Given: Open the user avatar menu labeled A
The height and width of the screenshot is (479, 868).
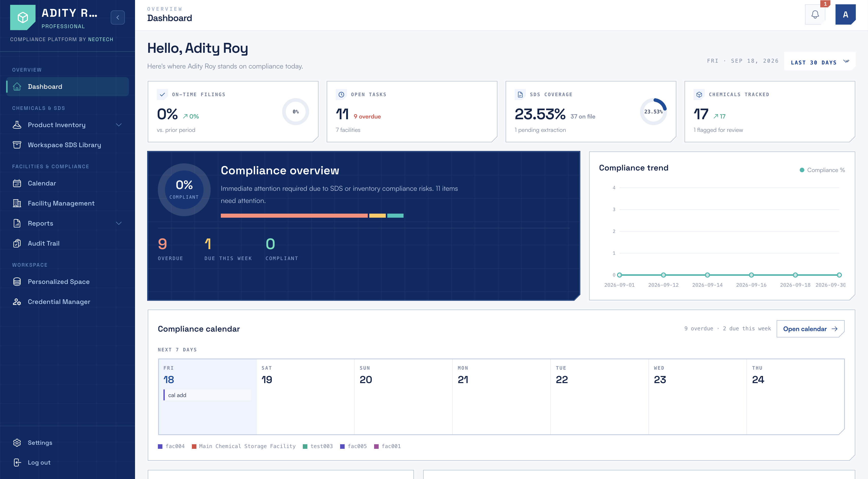Looking at the screenshot, I should pyautogui.click(x=845, y=14).
